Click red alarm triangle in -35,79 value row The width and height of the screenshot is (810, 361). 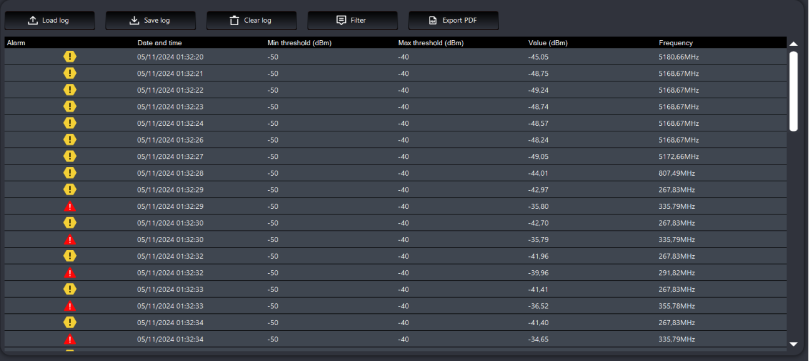70,240
